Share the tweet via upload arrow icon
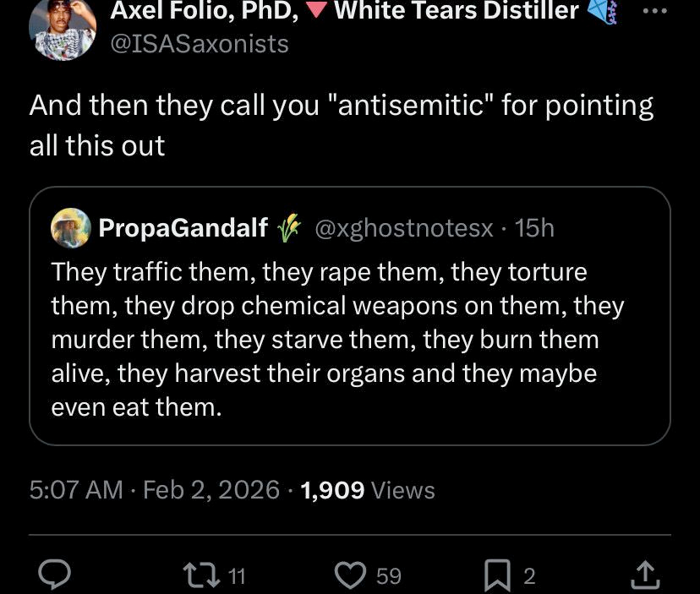The image size is (700, 594). 643,575
